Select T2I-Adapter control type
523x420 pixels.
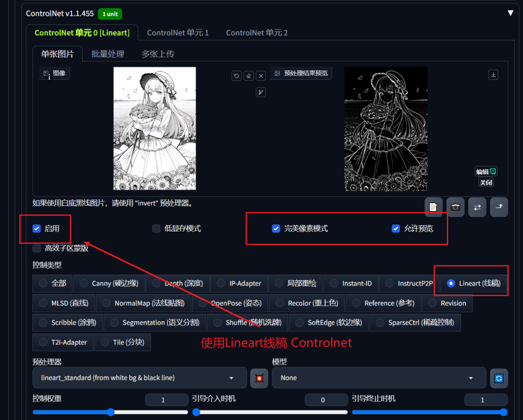click(x=62, y=342)
